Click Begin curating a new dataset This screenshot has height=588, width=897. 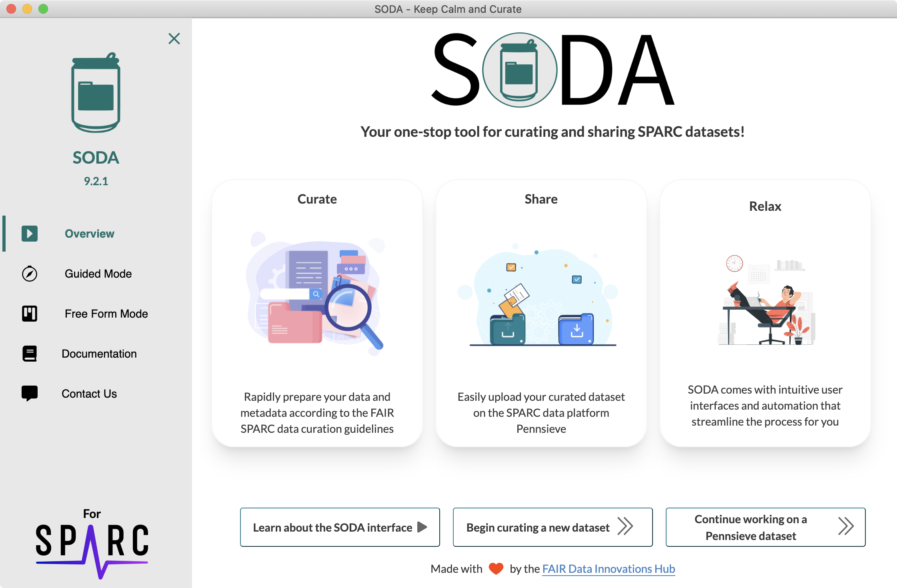pyautogui.click(x=553, y=527)
